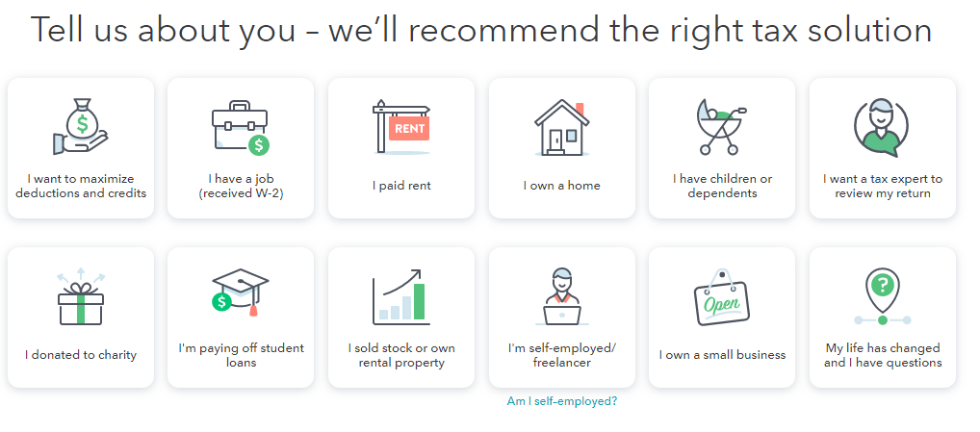Select 'I have children or dependents'
Image resolution: width=980 pixels, height=432 pixels.
click(722, 186)
